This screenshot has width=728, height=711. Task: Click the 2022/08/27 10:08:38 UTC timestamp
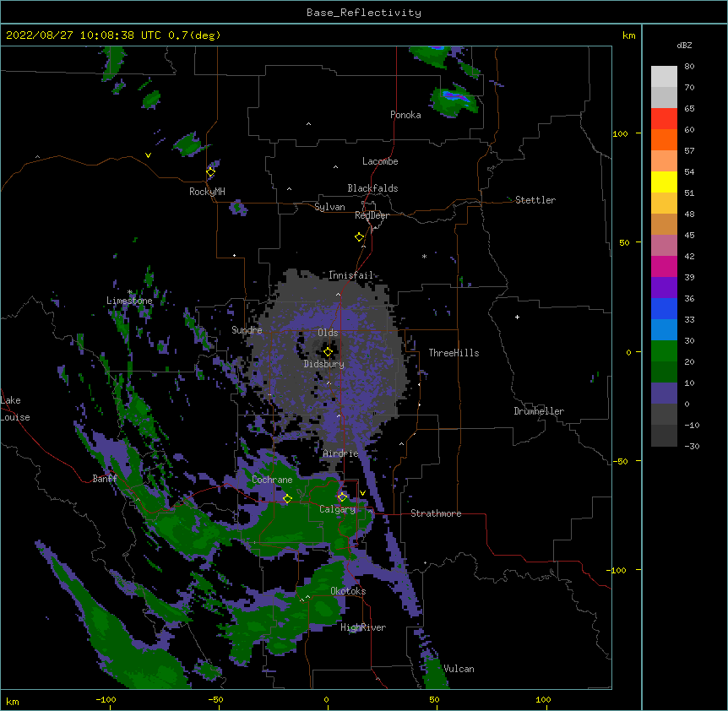(84, 35)
